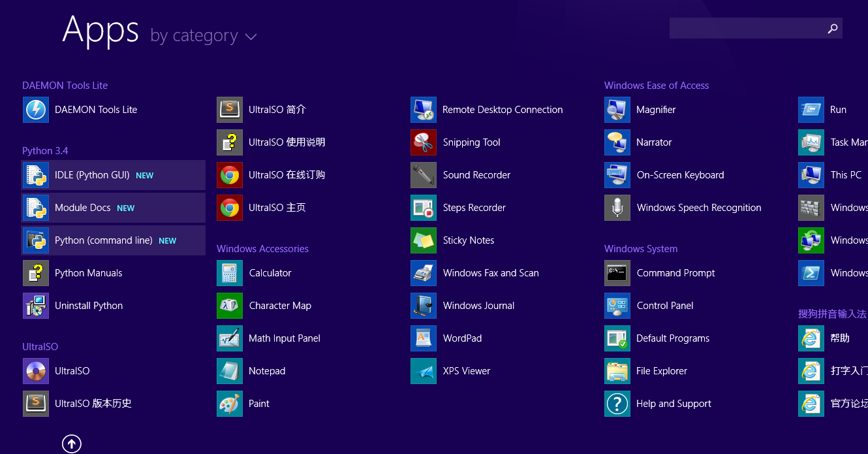Viewport: 868px width, 454px height.
Task: Open the Sticky Notes icon
Action: pos(424,240)
